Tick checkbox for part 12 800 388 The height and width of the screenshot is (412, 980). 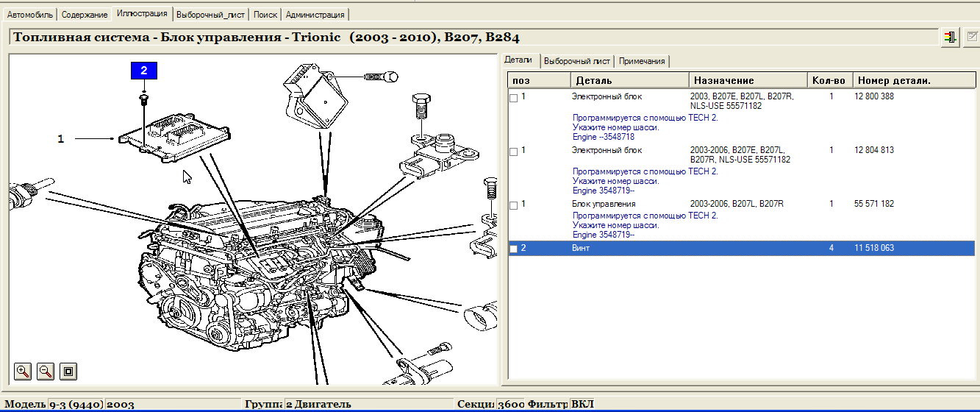pyautogui.click(x=513, y=98)
